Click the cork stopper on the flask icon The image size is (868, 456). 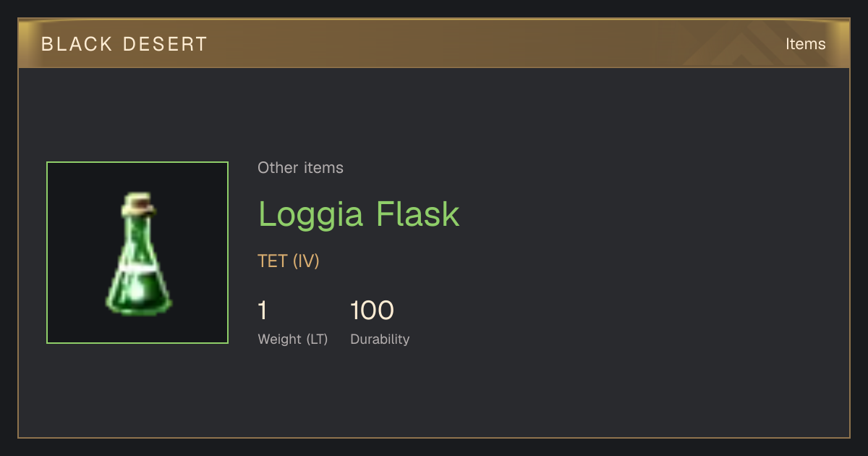138,203
